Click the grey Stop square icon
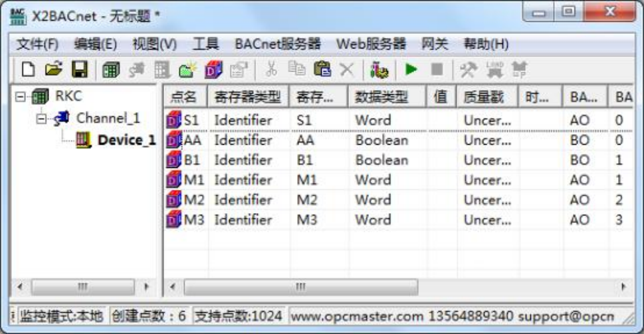 [437, 69]
